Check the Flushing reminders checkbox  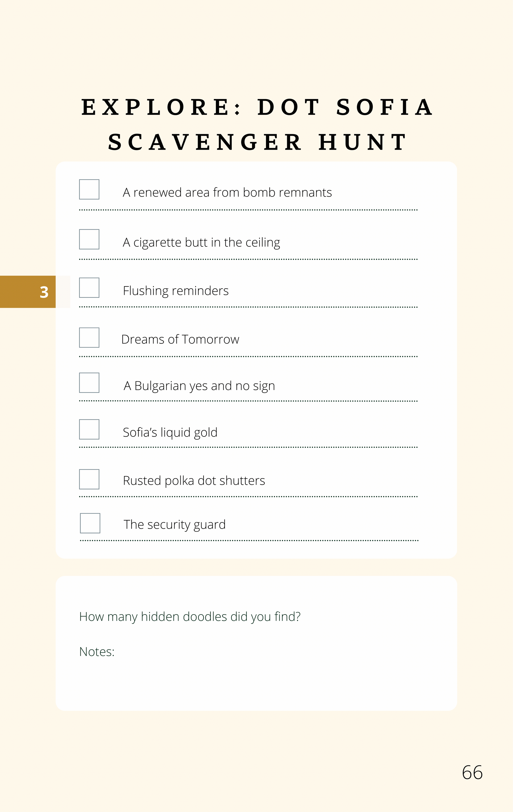(x=89, y=288)
